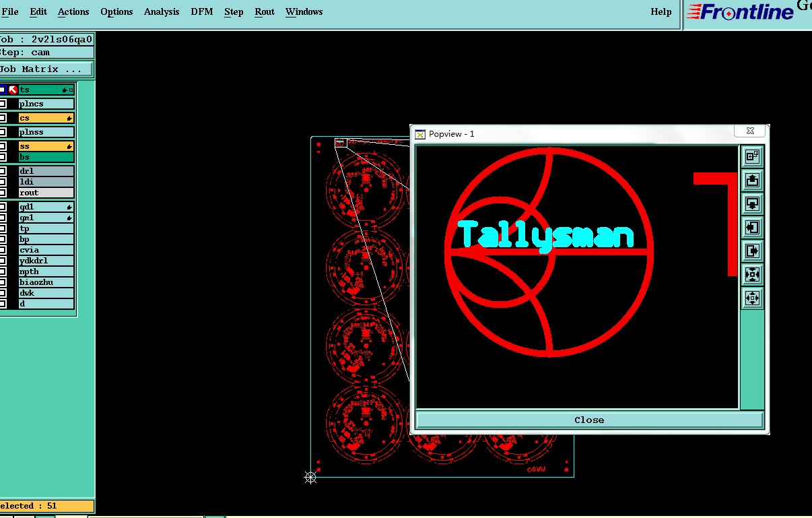This screenshot has width=812, height=518.
Task: Toggle display checkbox for the ts layer
Action: pos(3,90)
